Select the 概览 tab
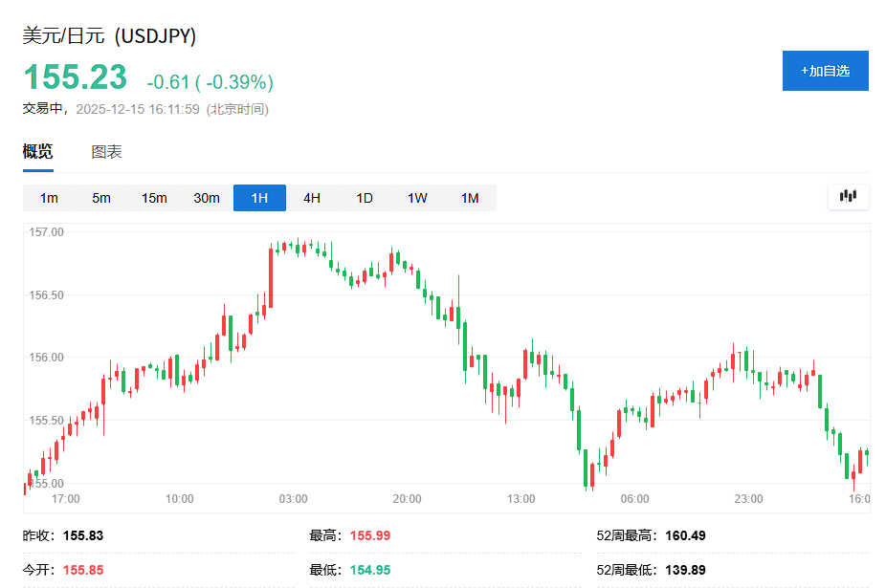886x588 pixels. [38, 151]
